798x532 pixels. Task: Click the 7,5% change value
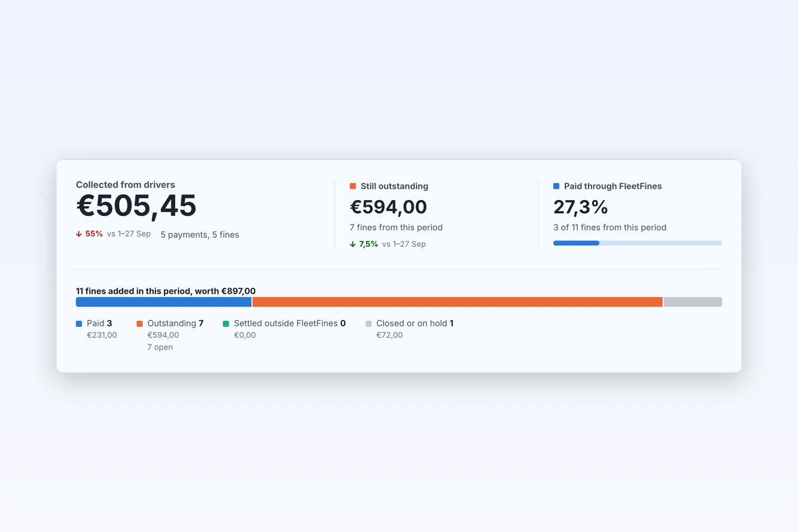pyautogui.click(x=369, y=244)
